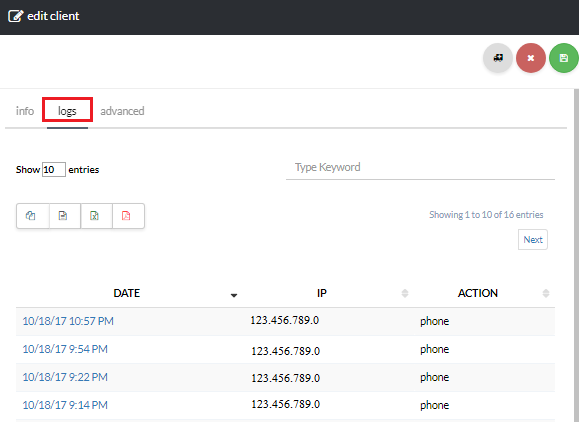
Task: Click the red cancel X button
Action: pos(531,58)
